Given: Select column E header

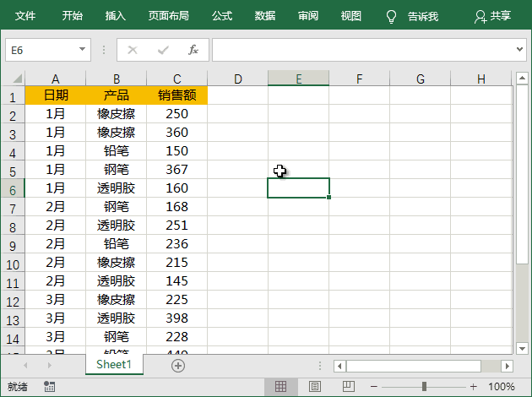Looking at the screenshot, I should tap(299, 79).
